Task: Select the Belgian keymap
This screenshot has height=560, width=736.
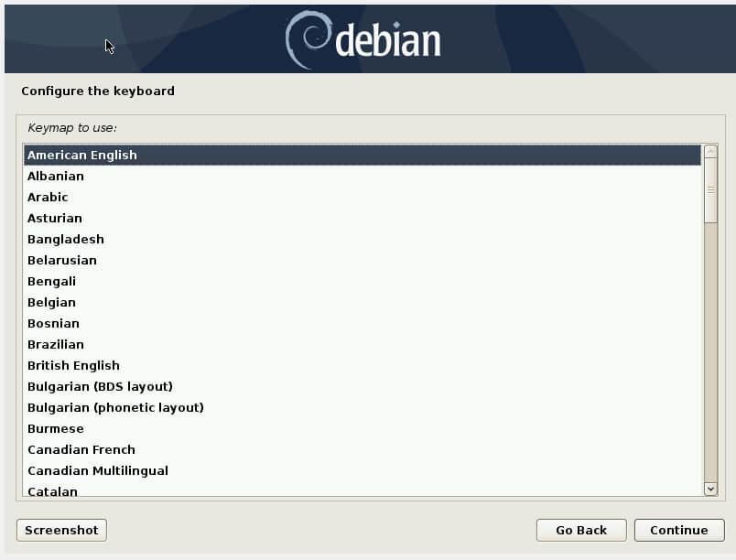Action: point(51,302)
